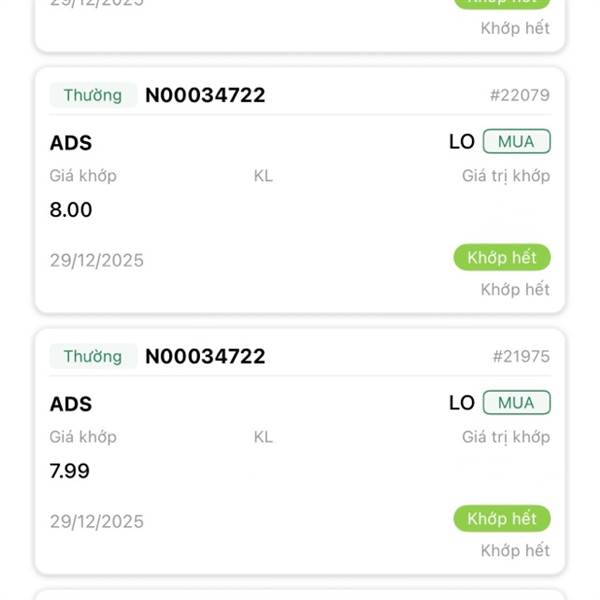Select the MUA tag on order #21975
Viewport: 600px width, 600px height.
click(x=516, y=403)
